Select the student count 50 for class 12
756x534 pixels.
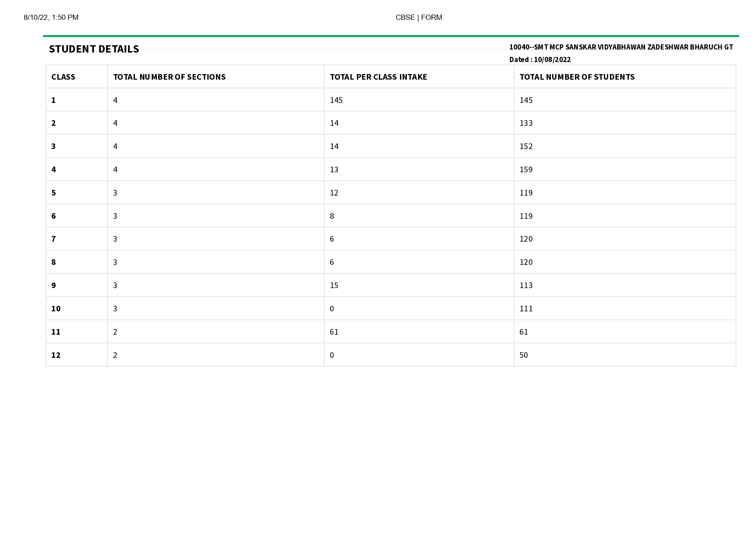click(x=524, y=355)
